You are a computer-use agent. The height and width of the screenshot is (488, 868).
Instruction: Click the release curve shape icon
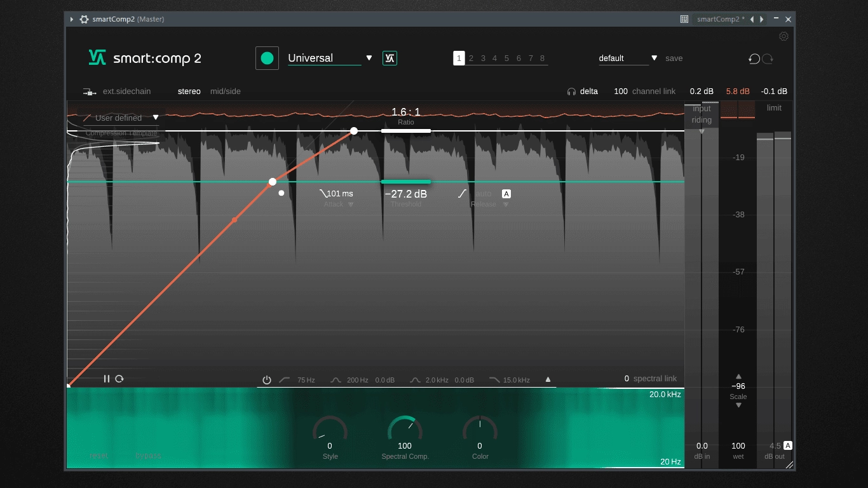point(463,193)
